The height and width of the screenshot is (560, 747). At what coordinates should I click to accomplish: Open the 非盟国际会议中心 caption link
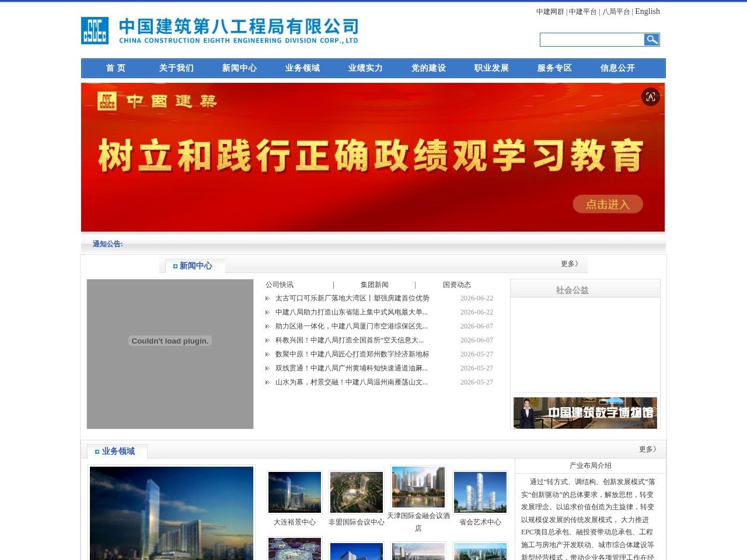pos(357,522)
